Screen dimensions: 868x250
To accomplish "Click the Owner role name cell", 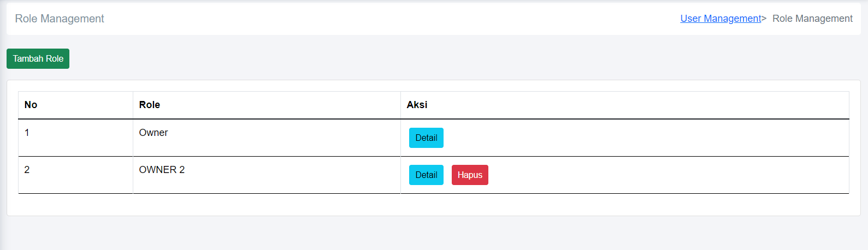I will coord(153,133).
